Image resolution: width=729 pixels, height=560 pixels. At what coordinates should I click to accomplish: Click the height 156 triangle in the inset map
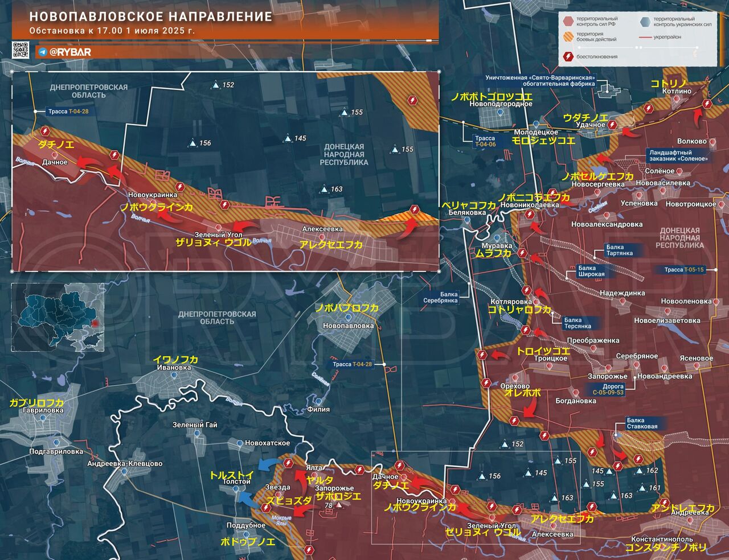tap(193, 143)
